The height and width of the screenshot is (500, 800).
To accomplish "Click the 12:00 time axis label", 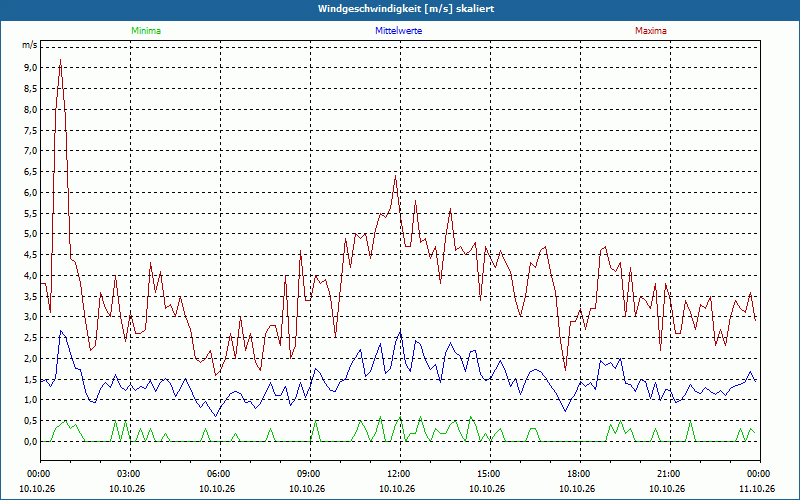I will [400, 474].
